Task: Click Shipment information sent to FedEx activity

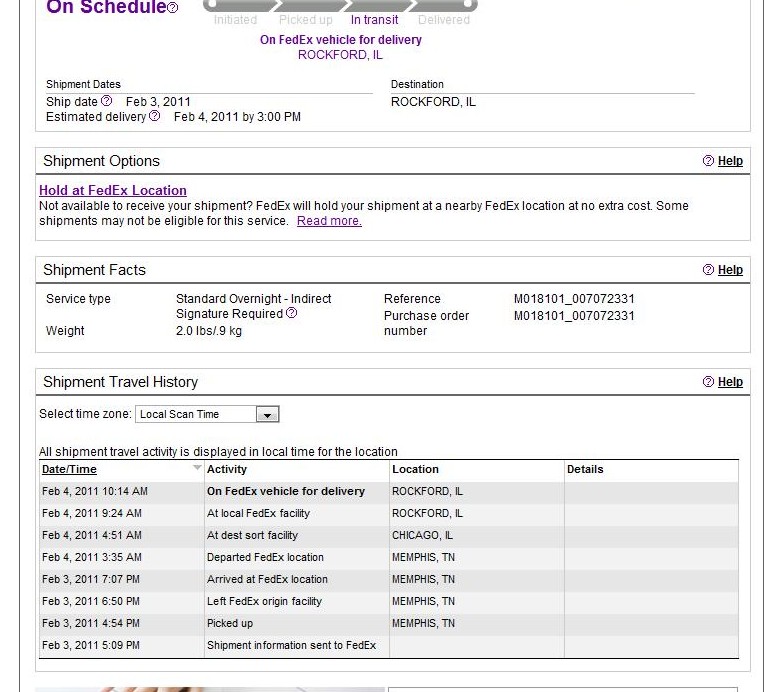Action: (291, 645)
